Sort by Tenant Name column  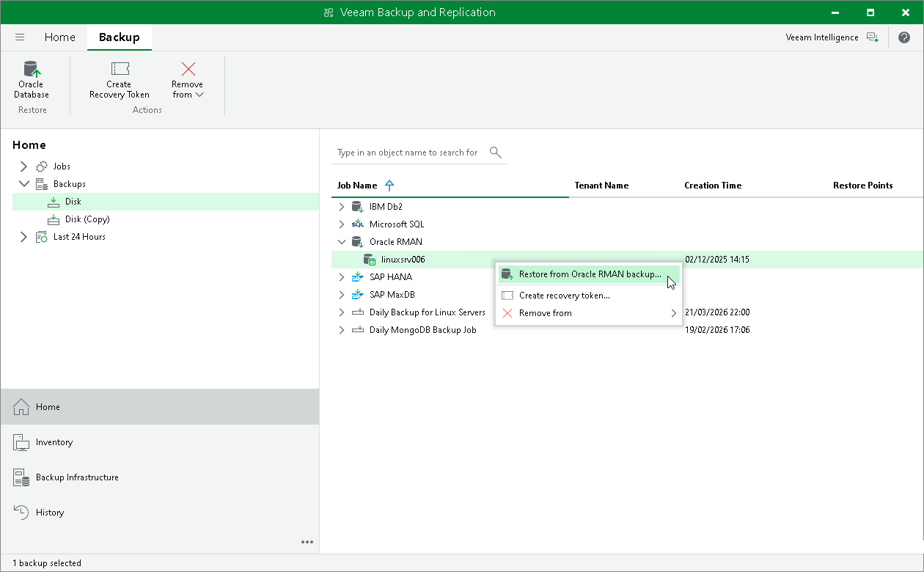click(x=601, y=186)
